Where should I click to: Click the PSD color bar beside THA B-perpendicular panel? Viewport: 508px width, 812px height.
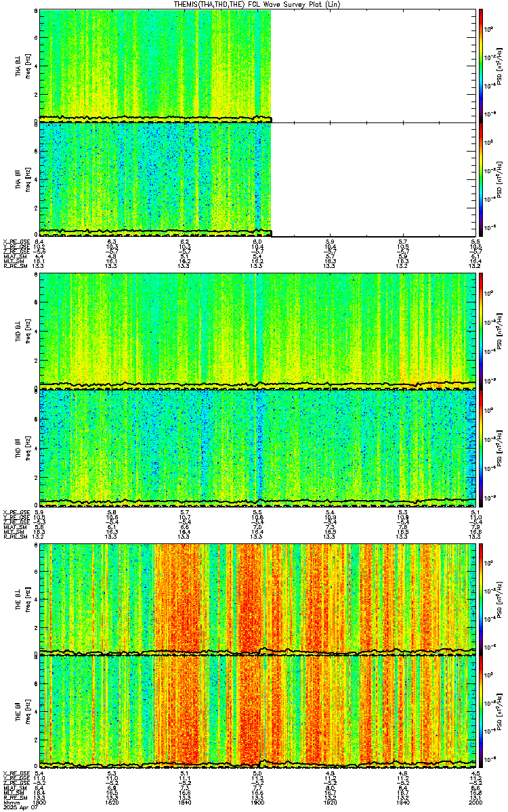coord(481,66)
